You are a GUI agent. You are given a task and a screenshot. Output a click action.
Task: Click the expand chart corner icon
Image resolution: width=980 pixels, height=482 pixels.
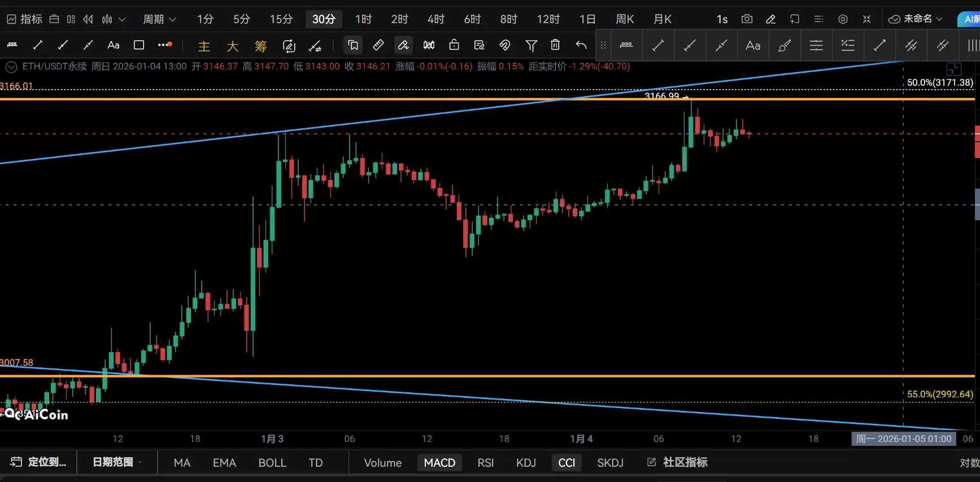click(x=953, y=69)
